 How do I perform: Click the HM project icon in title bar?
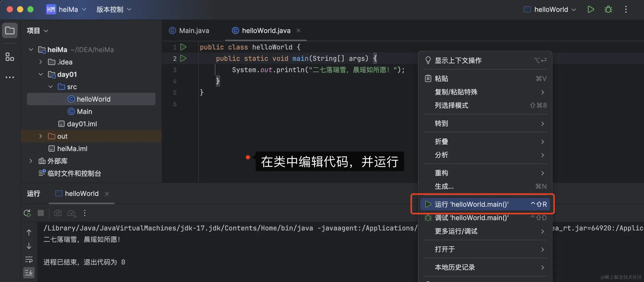[51, 10]
